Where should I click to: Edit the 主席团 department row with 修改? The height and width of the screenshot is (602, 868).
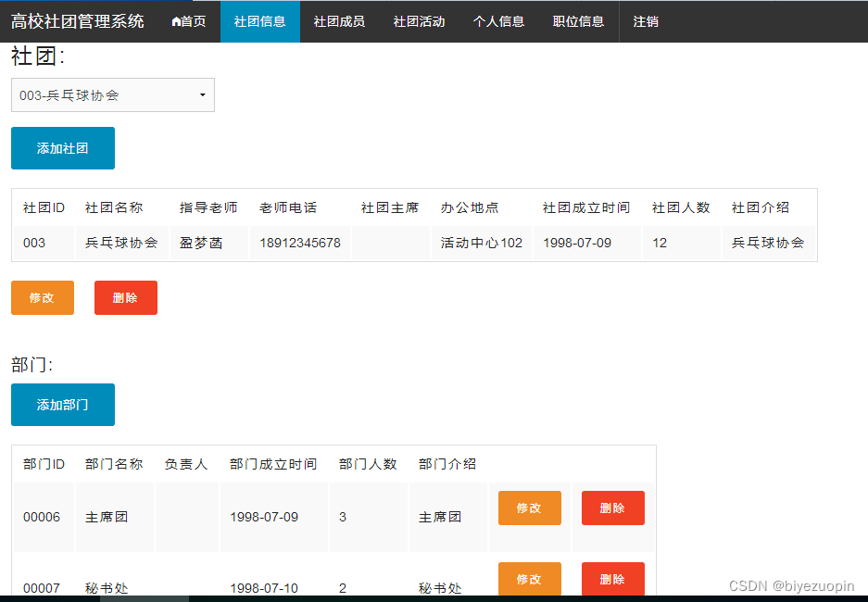pos(530,508)
